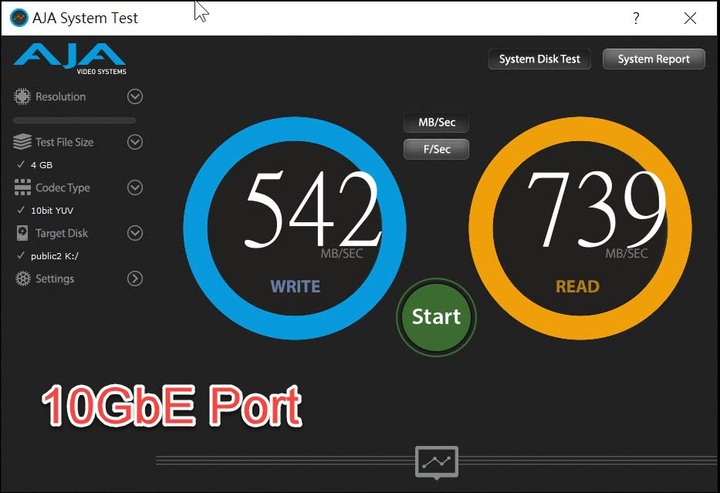Click the question mark help button
This screenshot has width=720, height=493.
point(636,18)
